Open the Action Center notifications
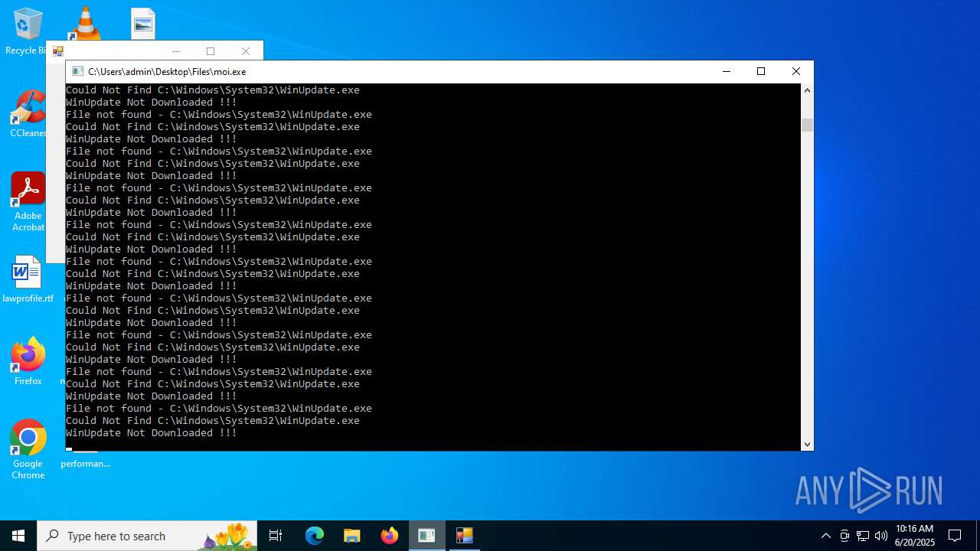This screenshot has height=551, width=980. point(955,536)
